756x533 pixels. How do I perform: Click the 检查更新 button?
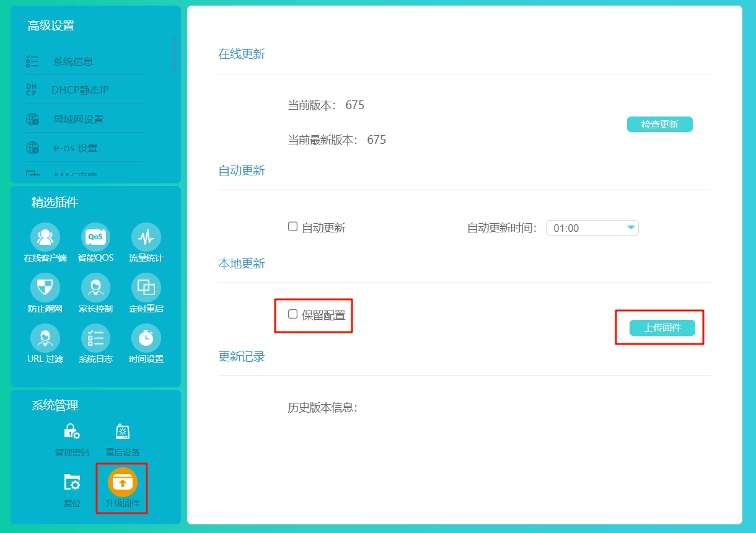click(659, 124)
